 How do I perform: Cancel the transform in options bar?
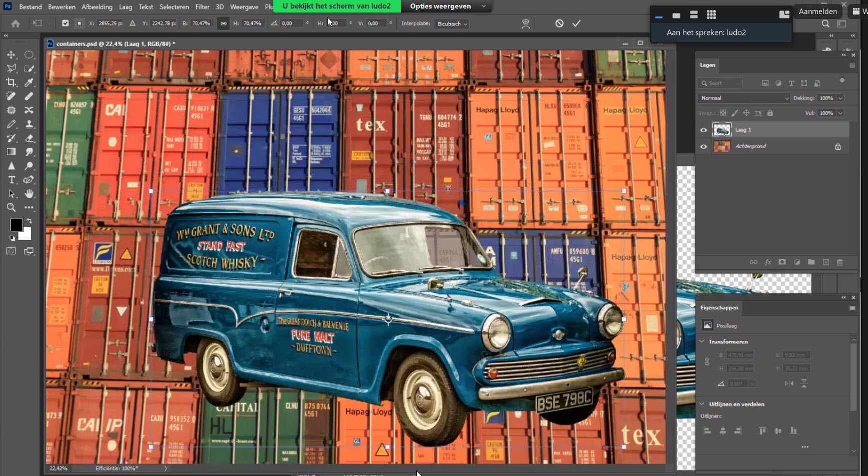tap(559, 24)
